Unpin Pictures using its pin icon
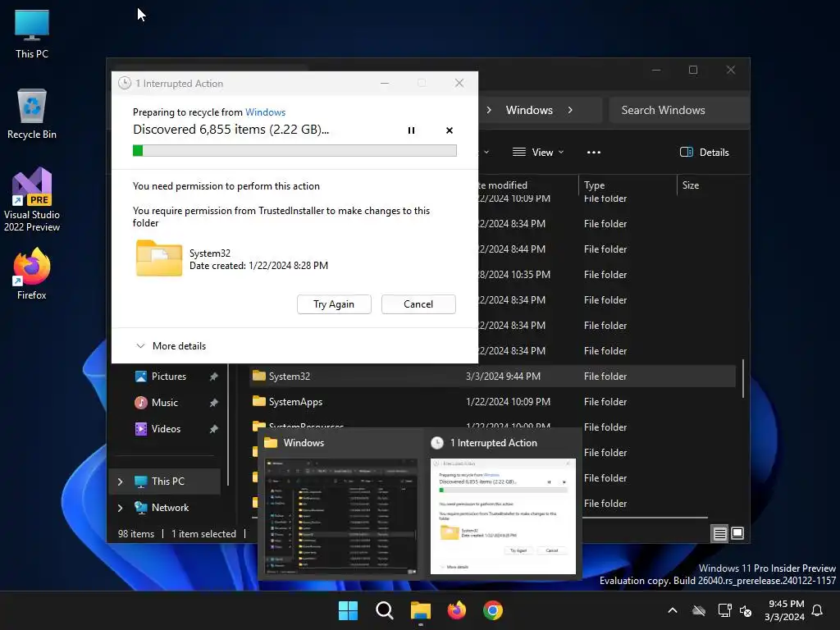Screen dimensions: 840x630 (214, 377)
